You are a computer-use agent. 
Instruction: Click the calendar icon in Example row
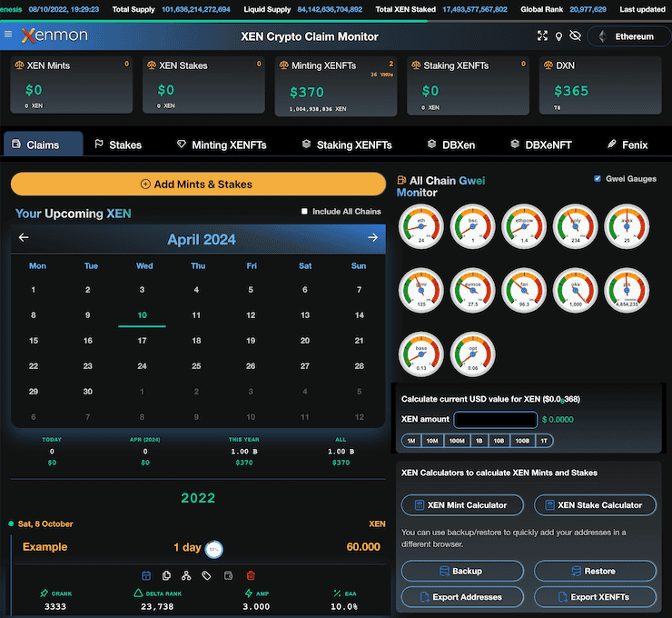pos(145,575)
